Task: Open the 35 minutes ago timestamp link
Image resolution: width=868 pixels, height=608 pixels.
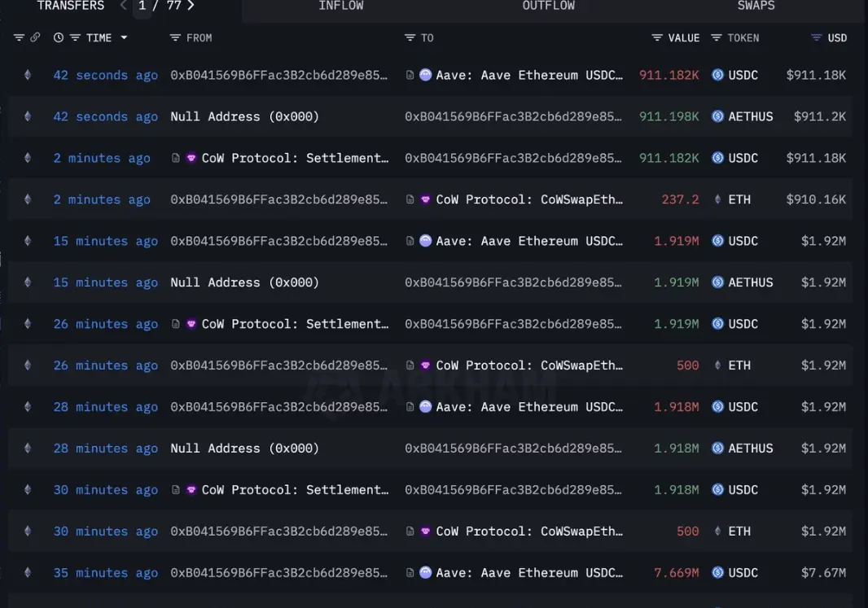Action: coord(106,573)
